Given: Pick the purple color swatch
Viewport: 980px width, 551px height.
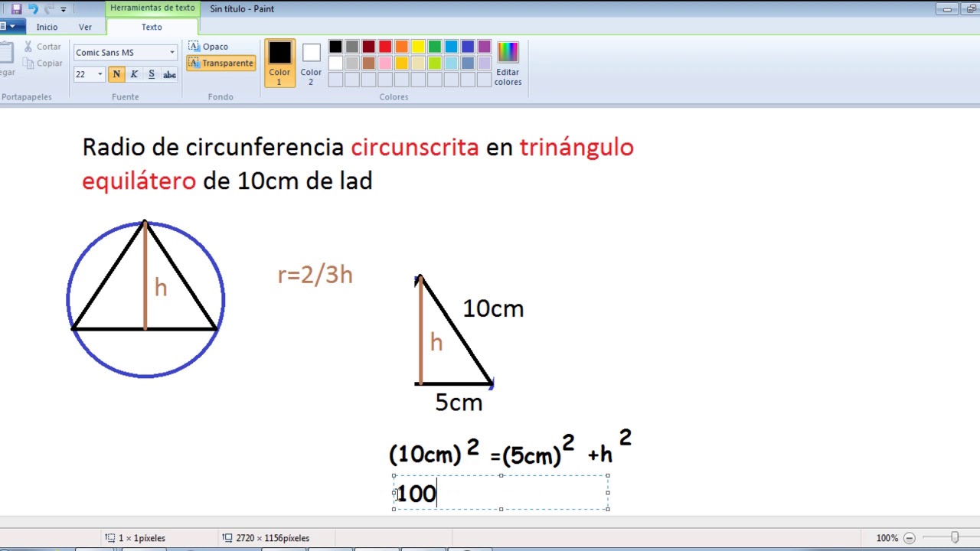Looking at the screenshot, I should coord(485,47).
